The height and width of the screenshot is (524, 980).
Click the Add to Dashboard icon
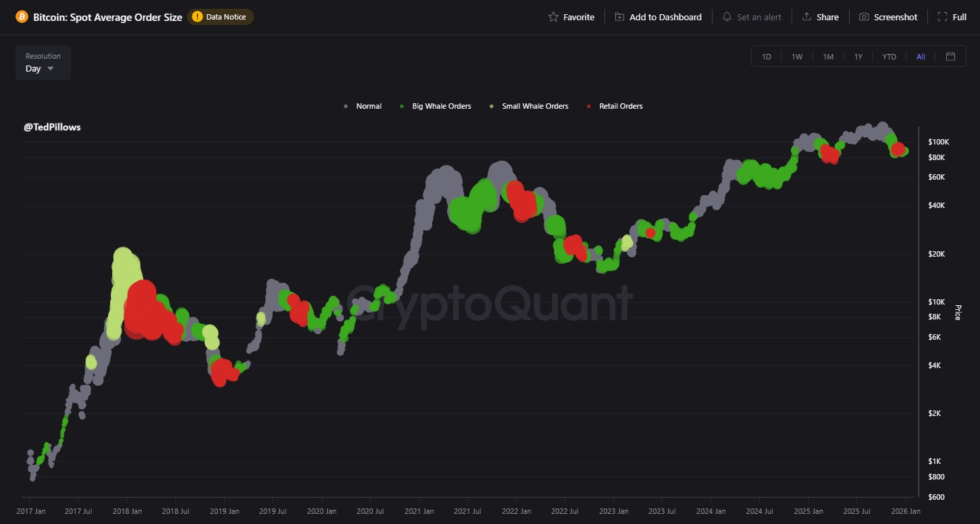click(619, 17)
